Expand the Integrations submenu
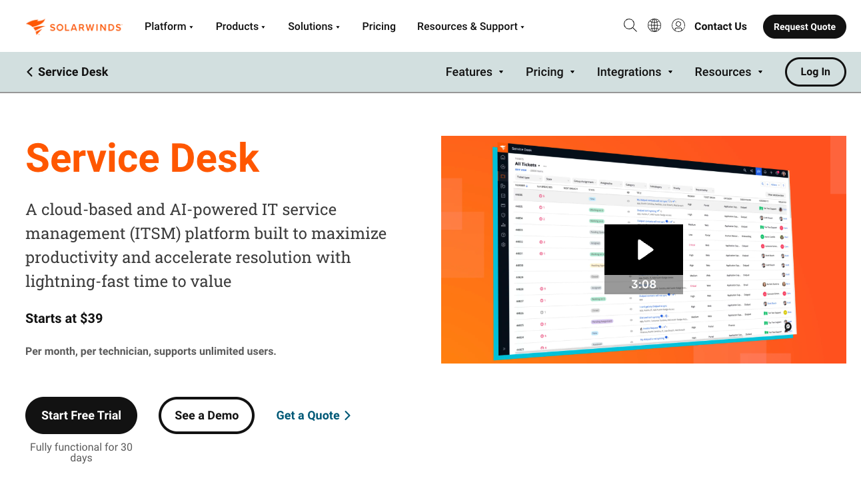The width and height of the screenshot is (861, 504). [x=634, y=72]
